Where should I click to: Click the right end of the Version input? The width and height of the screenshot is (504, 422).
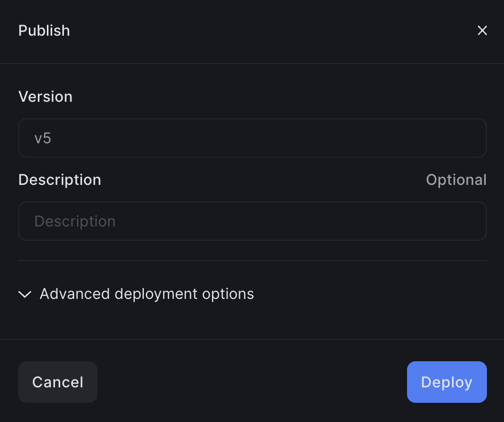[x=469, y=138]
